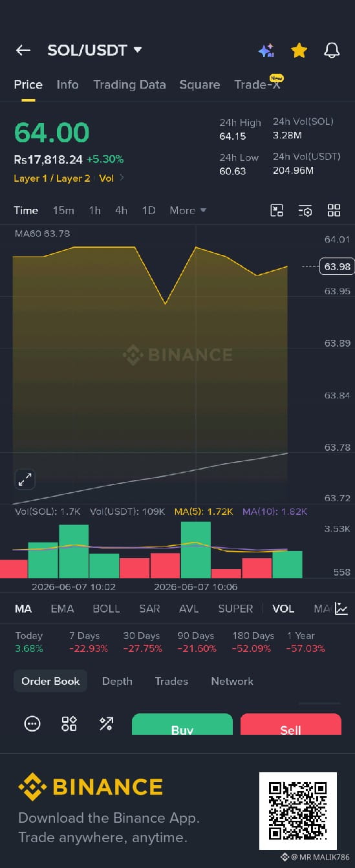Click the Rs17,818.24 converted price
This screenshot has width=355, height=868.
pyautogui.click(x=48, y=159)
